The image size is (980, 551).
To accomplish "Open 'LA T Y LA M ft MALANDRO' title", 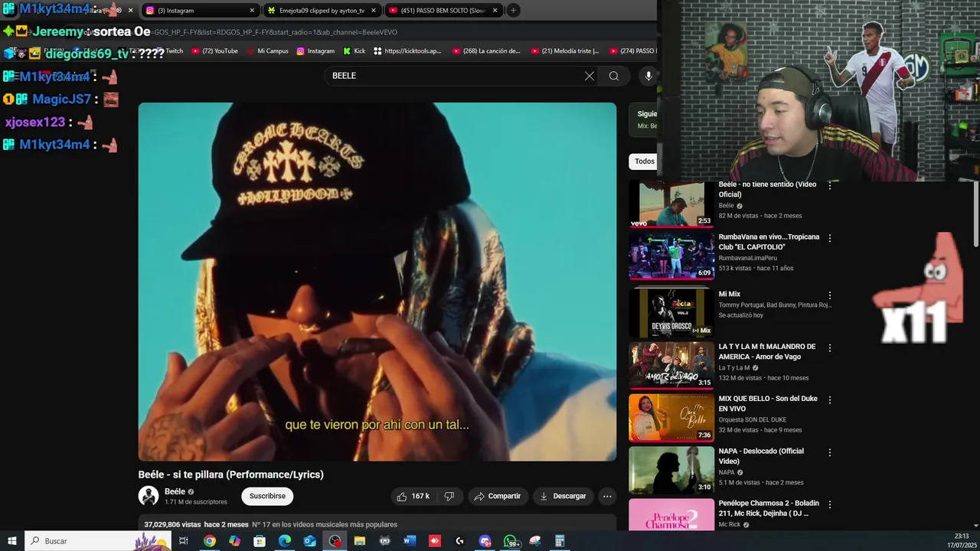I will click(x=766, y=351).
